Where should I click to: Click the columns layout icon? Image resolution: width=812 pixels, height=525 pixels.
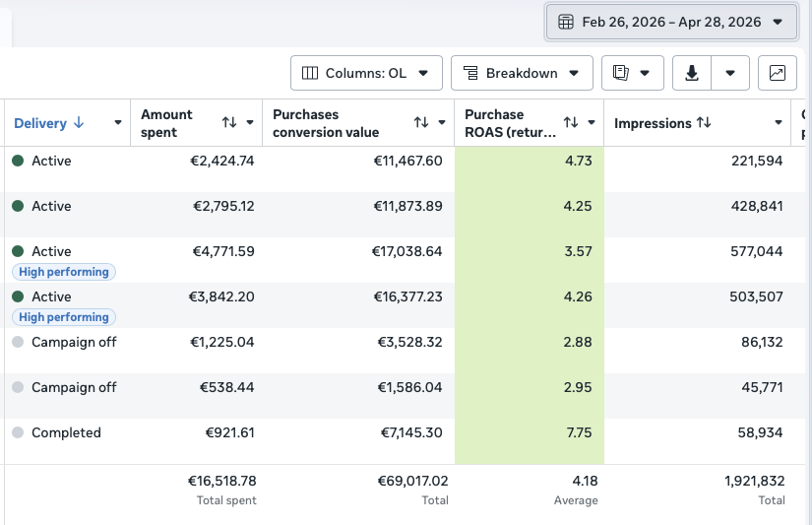click(x=310, y=73)
